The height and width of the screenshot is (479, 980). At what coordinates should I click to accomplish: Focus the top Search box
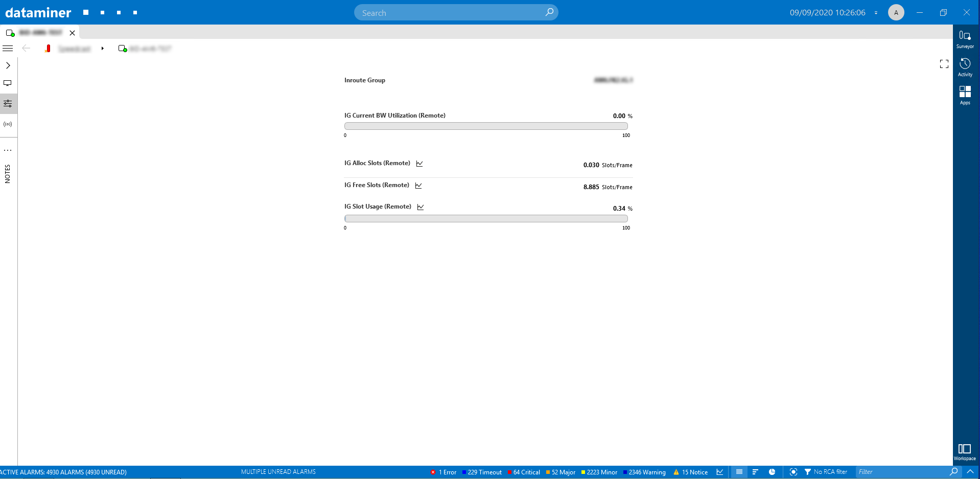pos(456,13)
